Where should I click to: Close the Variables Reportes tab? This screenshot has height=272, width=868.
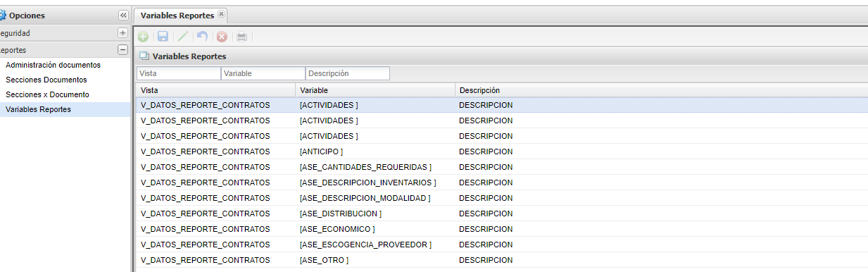tap(221, 14)
